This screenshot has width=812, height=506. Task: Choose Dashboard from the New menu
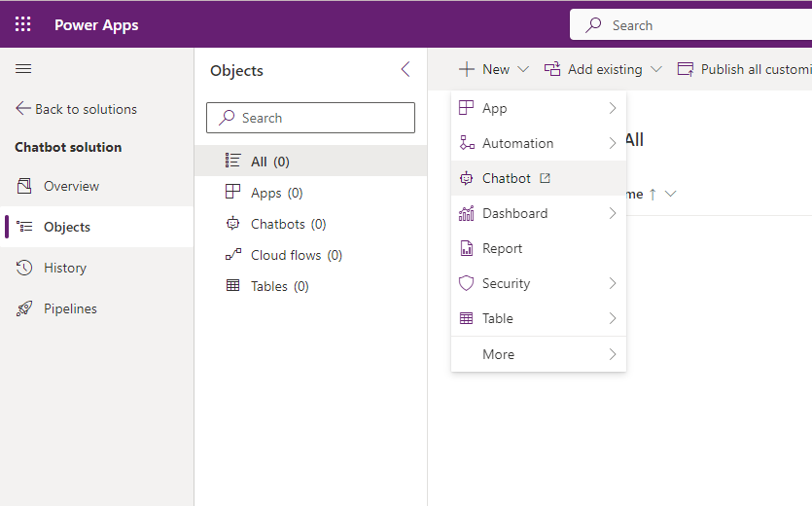(x=539, y=213)
